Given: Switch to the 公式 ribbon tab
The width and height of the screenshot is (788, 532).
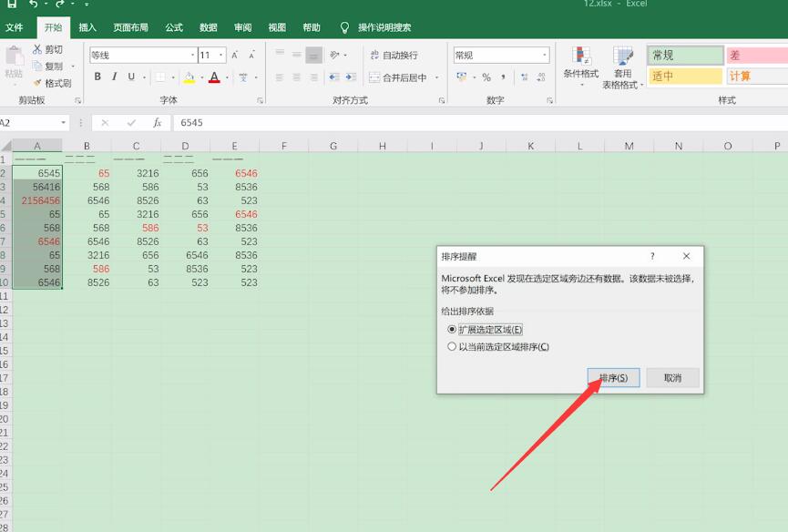Looking at the screenshot, I should (174, 27).
